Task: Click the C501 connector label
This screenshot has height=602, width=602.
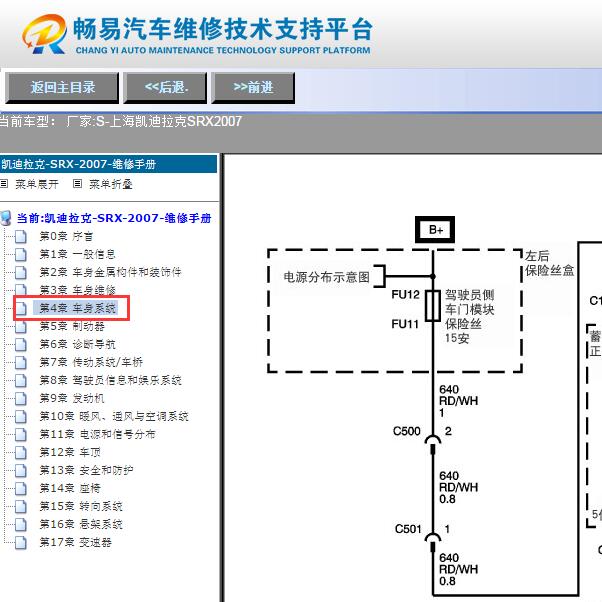Action: tap(408, 529)
